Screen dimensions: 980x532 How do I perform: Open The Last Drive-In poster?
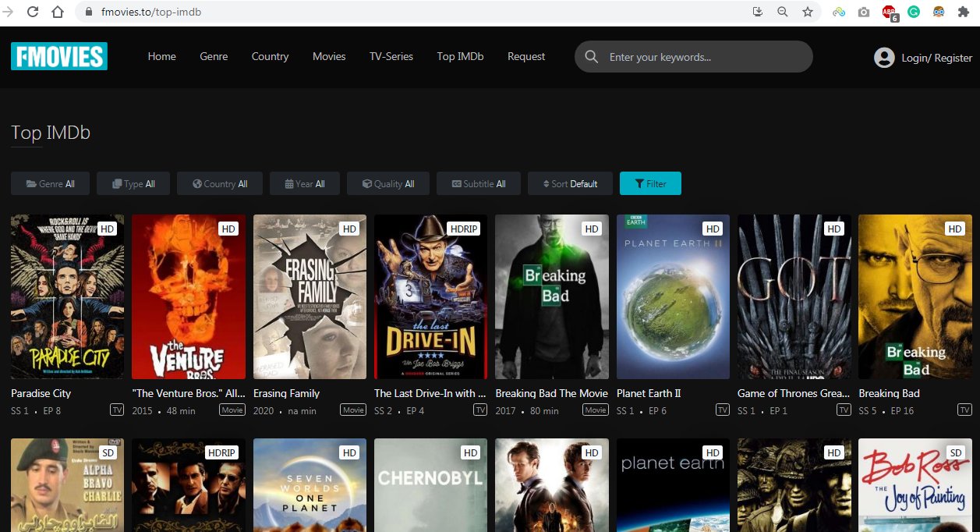[x=430, y=297]
